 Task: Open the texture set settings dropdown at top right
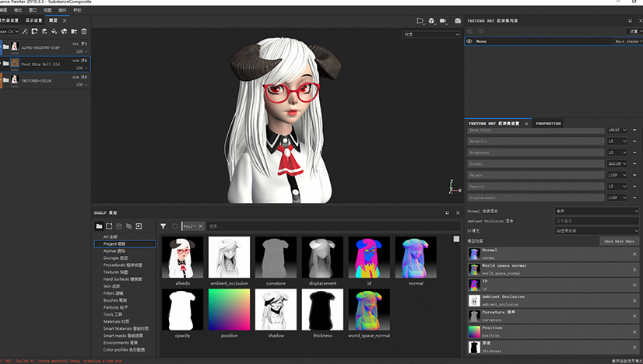point(634,31)
